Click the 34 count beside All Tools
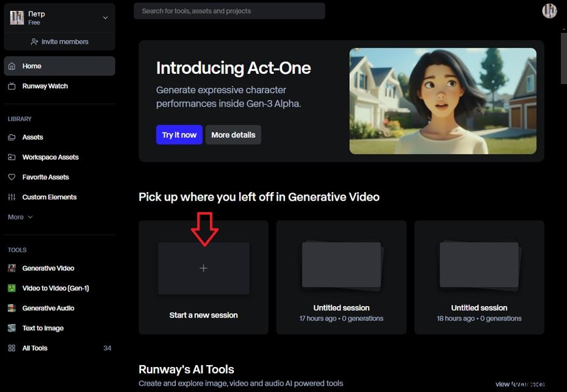 [x=107, y=348]
